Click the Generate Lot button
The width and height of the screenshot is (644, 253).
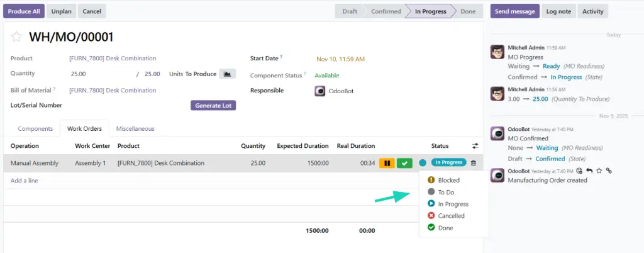coord(213,105)
